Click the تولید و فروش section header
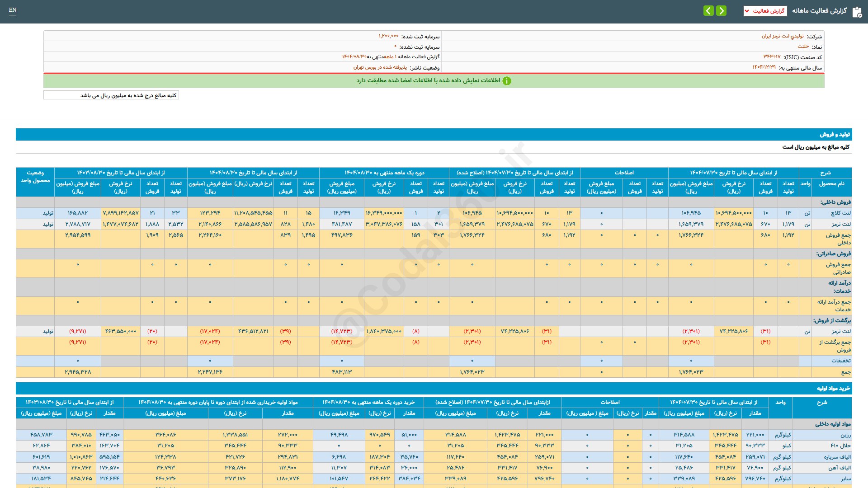The image size is (868, 488). point(835,135)
